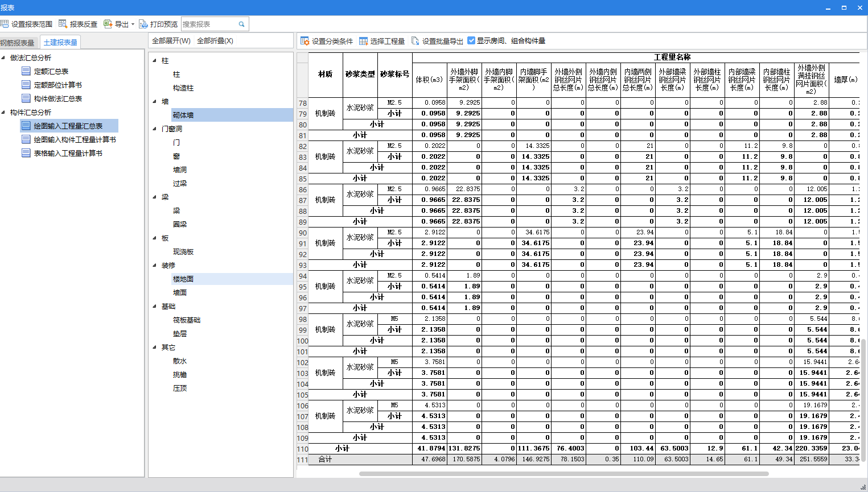Click 全部折叠(X) button
The width and height of the screenshot is (868, 492).
point(215,41)
